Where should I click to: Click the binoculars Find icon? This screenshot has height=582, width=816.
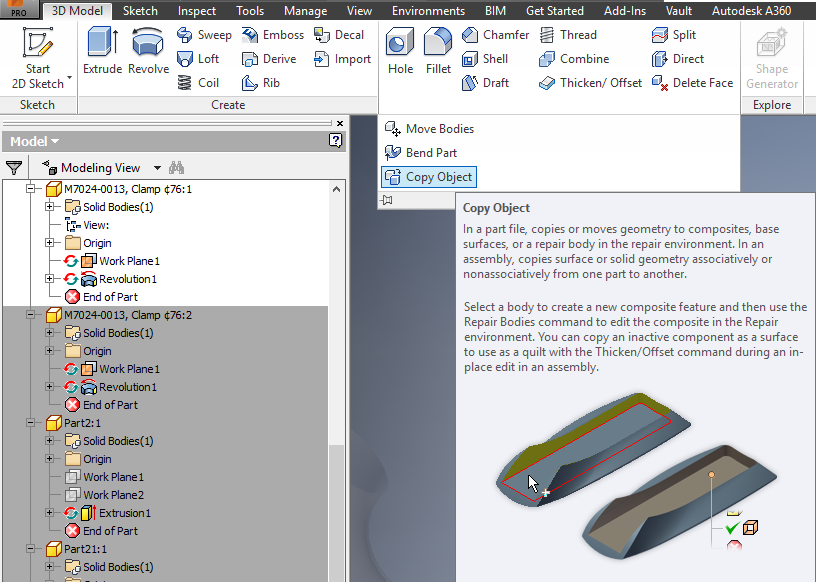tap(176, 168)
